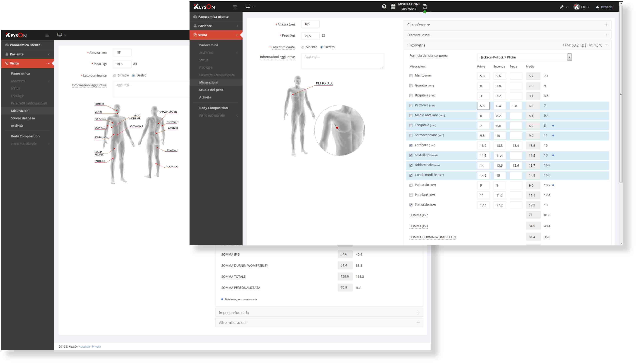
Task: Save measurements with the floppy disk icon
Action: 425,7
